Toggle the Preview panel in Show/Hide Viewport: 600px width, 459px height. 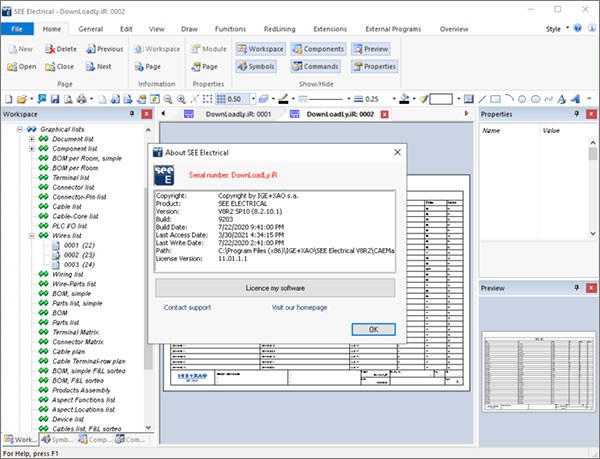point(370,48)
